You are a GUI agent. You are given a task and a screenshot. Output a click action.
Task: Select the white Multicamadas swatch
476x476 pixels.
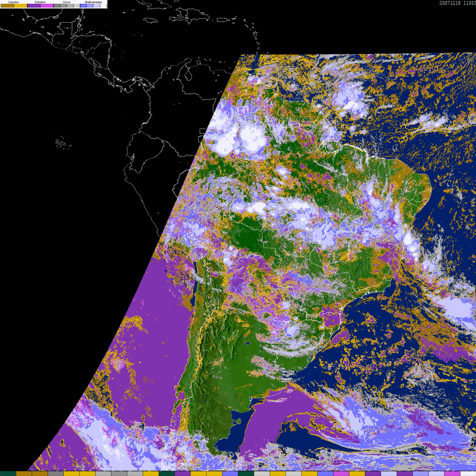[x=103, y=5]
